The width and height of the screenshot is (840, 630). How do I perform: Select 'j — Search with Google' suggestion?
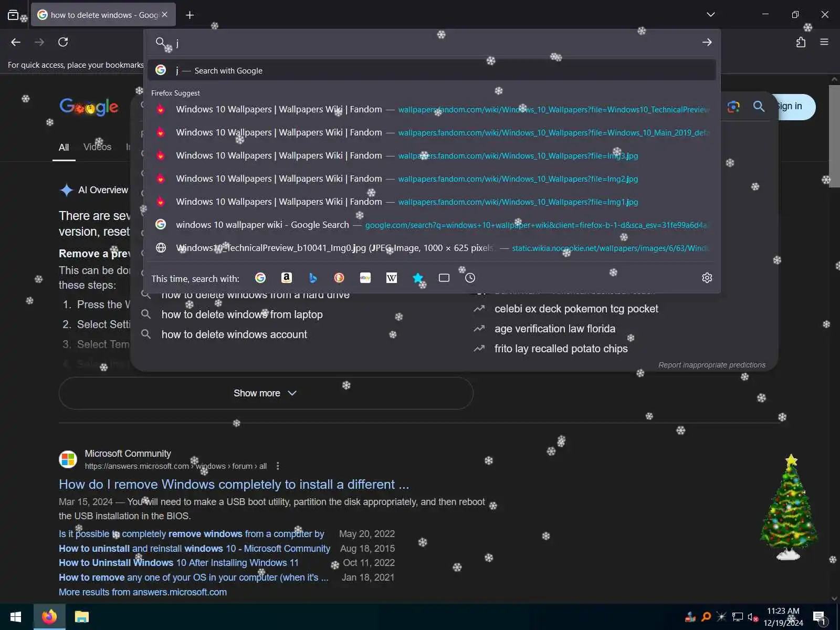[432, 70]
